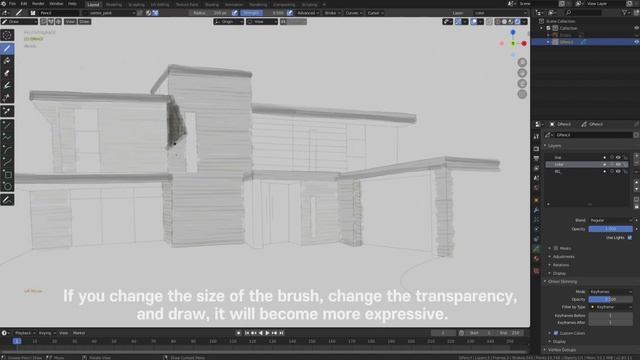Click the zoom viewport navigation icon

522,62
